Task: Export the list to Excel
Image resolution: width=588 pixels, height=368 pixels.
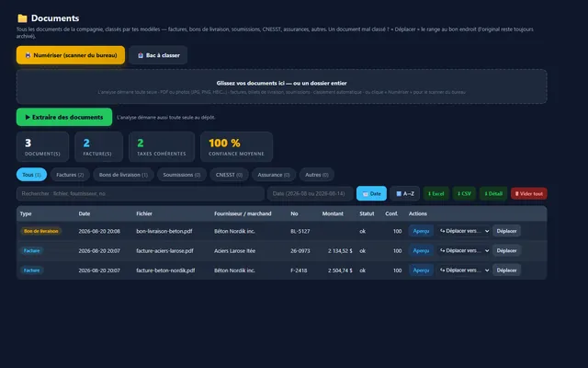Action: 436,194
